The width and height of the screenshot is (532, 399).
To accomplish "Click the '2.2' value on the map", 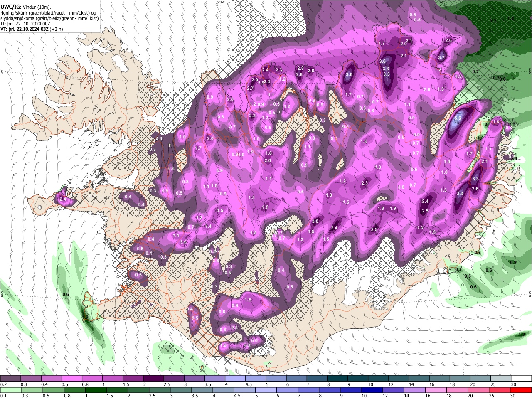I will (252, 116).
